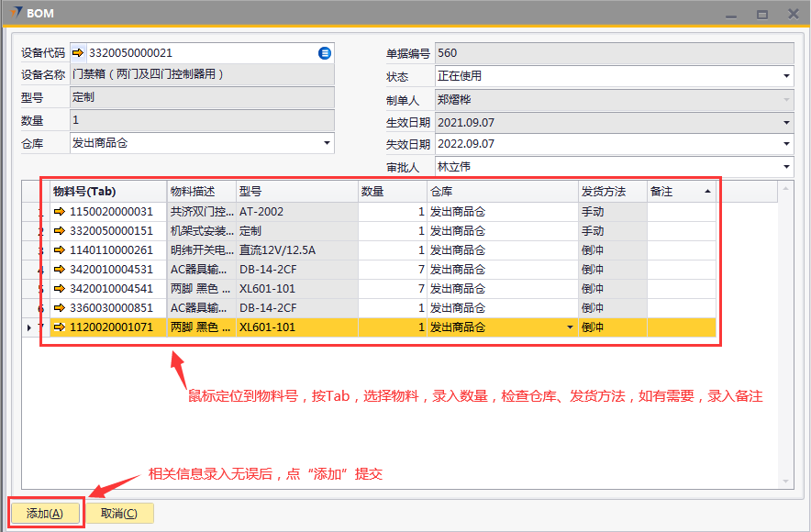Click the arrow icon for material 1150020000031
The height and width of the screenshot is (532, 811).
(60, 212)
